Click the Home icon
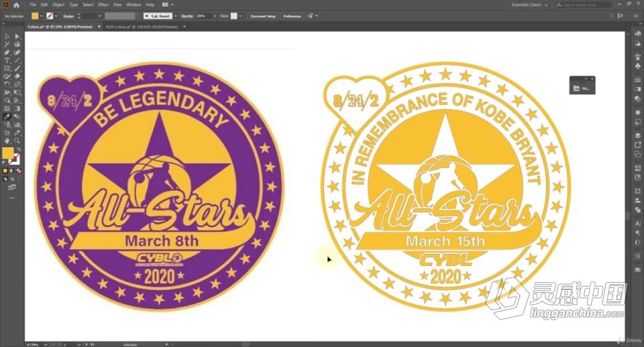Image resolution: width=644 pixels, height=347 pixels. click(16, 5)
